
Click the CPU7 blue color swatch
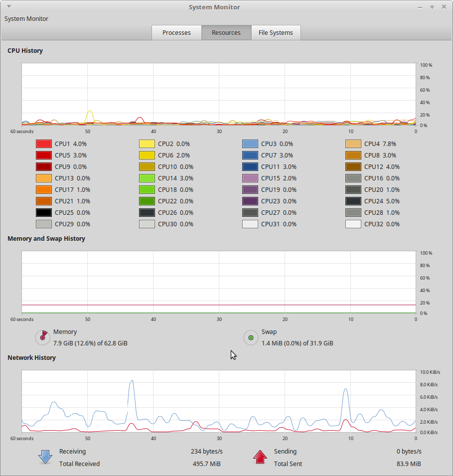tap(250, 156)
